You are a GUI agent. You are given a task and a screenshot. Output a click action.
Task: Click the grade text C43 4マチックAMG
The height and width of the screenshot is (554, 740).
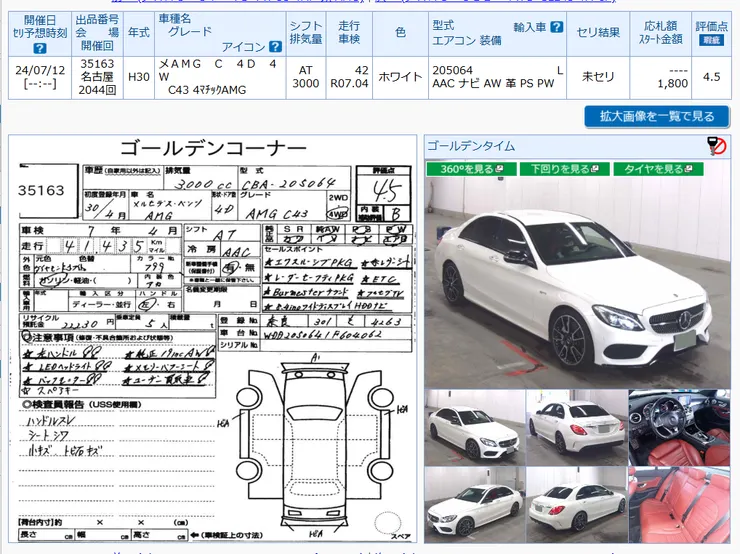click(207, 90)
